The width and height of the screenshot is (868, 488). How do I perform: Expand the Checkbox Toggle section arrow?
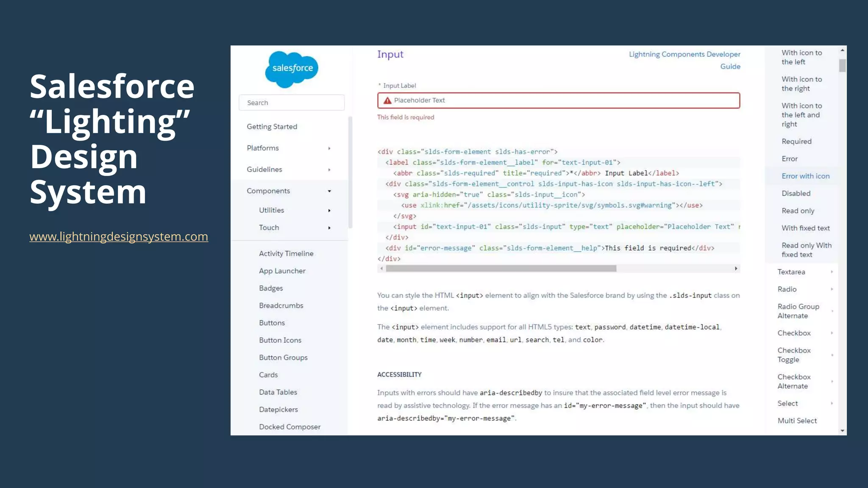[832, 355]
